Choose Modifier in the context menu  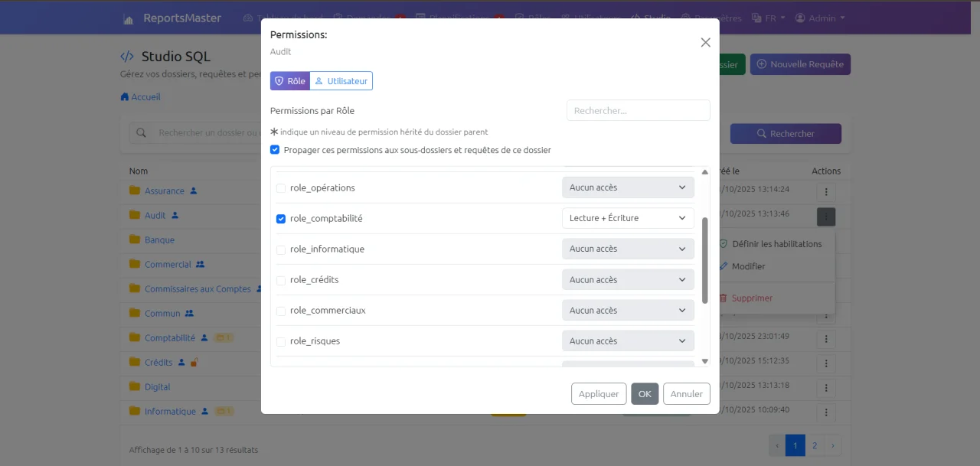click(x=741, y=266)
